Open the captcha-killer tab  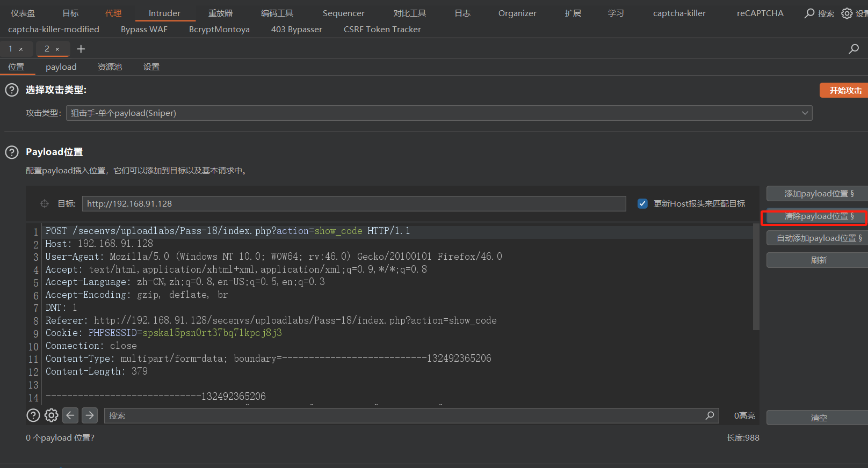coord(679,13)
